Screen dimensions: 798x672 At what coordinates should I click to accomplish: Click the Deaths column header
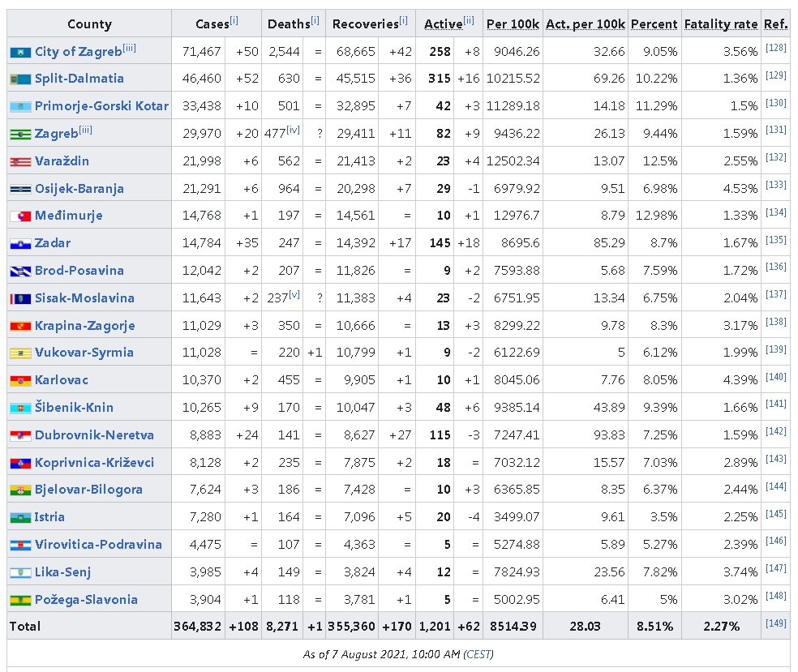pos(293,24)
